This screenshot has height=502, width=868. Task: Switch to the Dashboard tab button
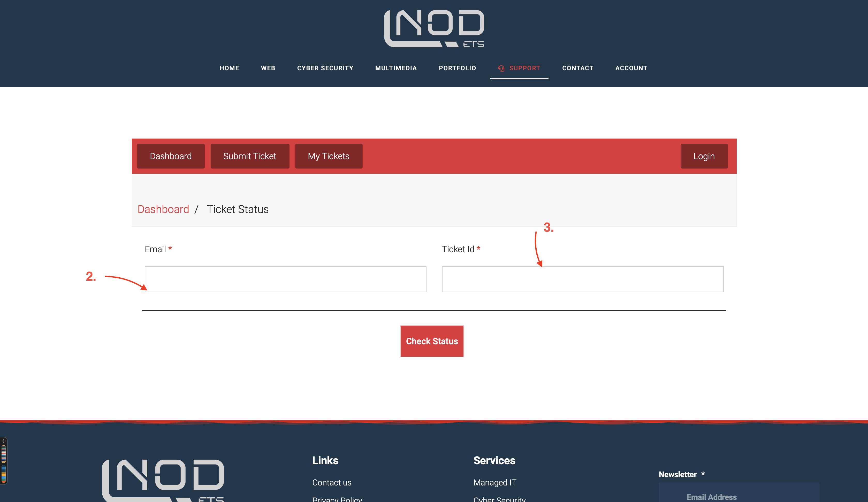tap(171, 156)
